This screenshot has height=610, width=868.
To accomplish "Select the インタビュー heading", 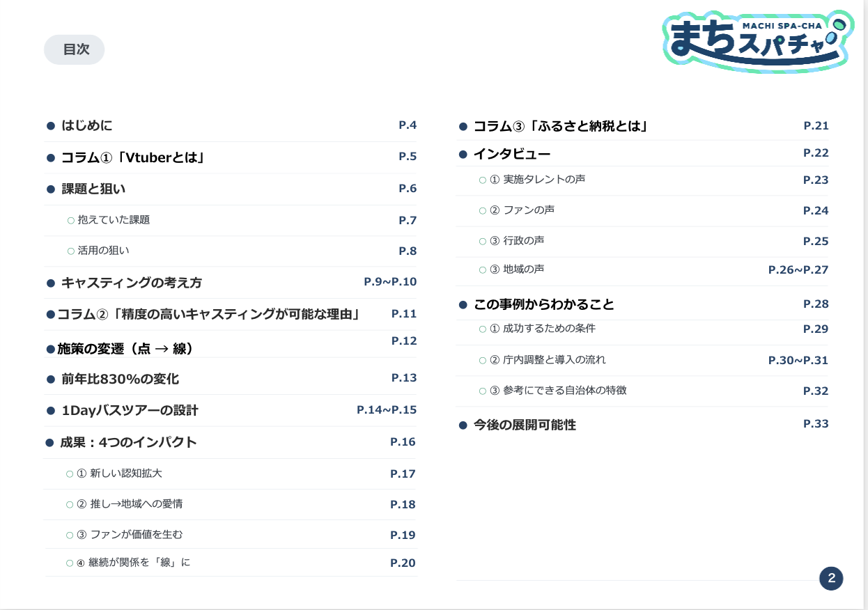I will tap(512, 154).
